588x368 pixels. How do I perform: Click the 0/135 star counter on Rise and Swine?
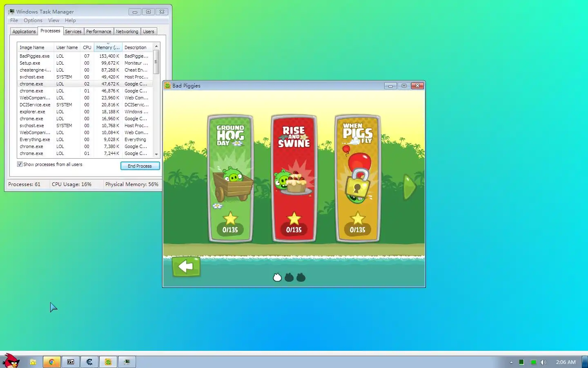pos(294,230)
